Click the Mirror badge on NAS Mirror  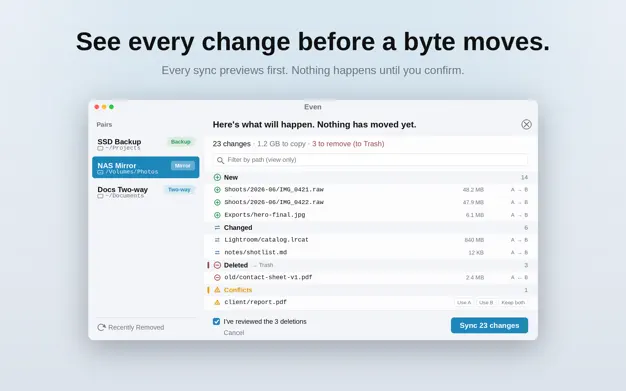182,166
